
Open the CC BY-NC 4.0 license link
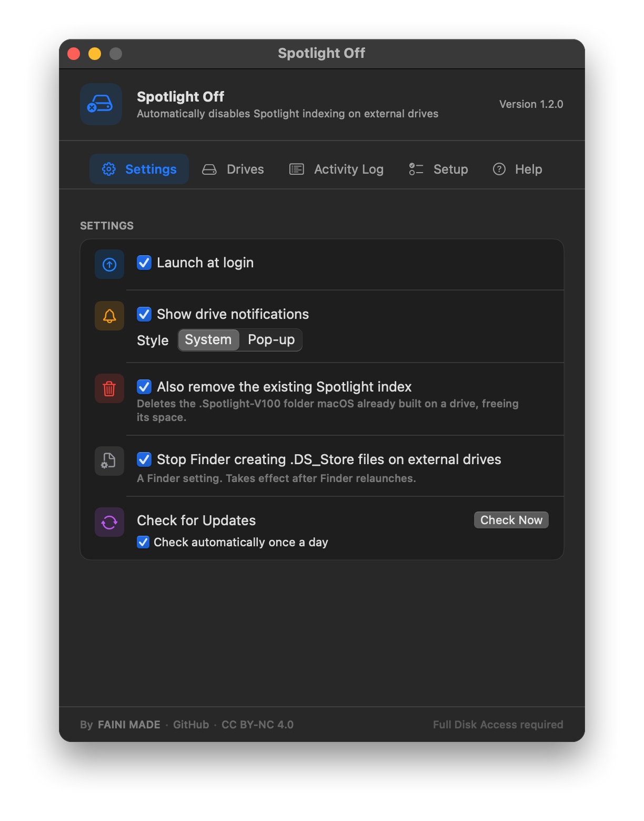tap(257, 725)
